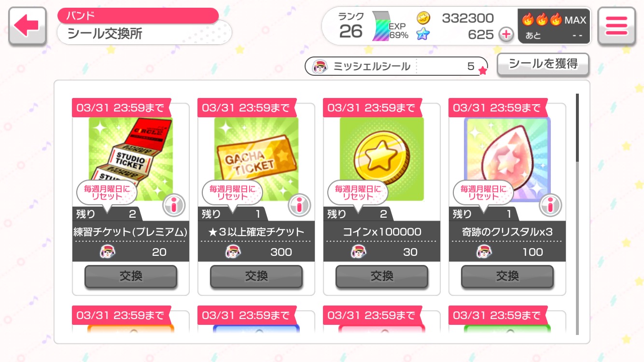Image resolution: width=644 pixels, height=362 pixels.
Task: Click 交換 for ★3以上確定チケット
Action: point(256,276)
